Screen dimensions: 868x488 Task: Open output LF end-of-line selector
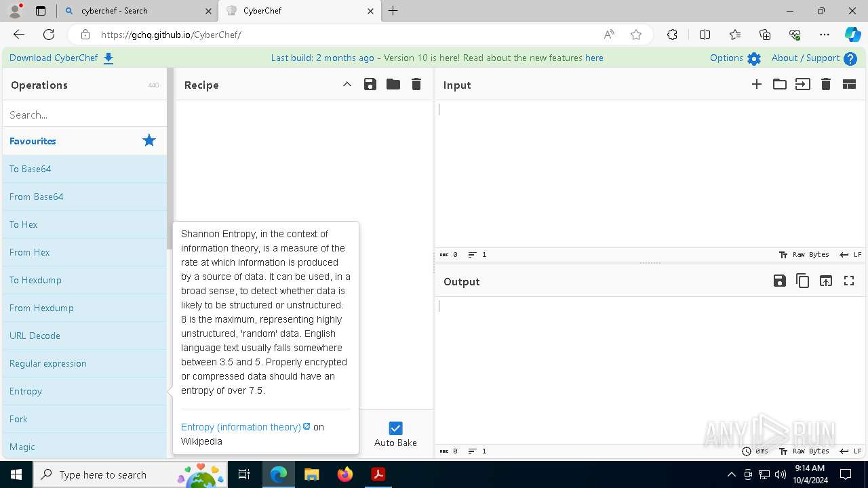pos(850,451)
